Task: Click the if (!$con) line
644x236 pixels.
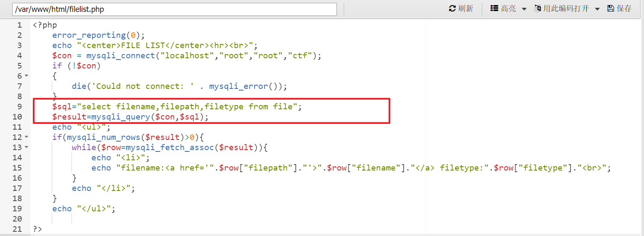Action: (x=77, y=66)
